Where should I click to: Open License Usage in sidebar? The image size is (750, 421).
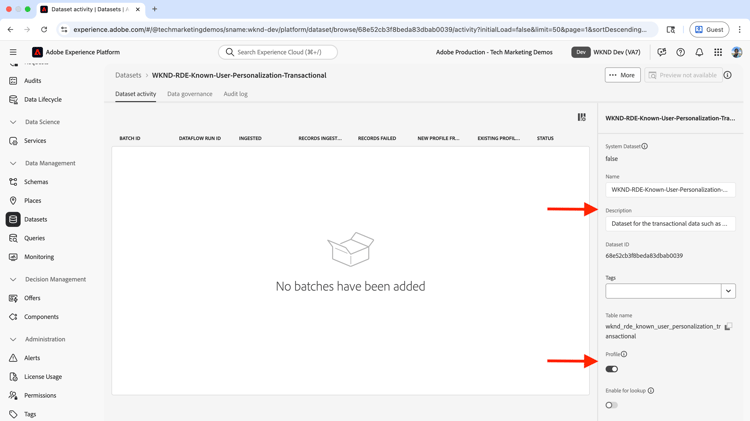coord(43,377)
